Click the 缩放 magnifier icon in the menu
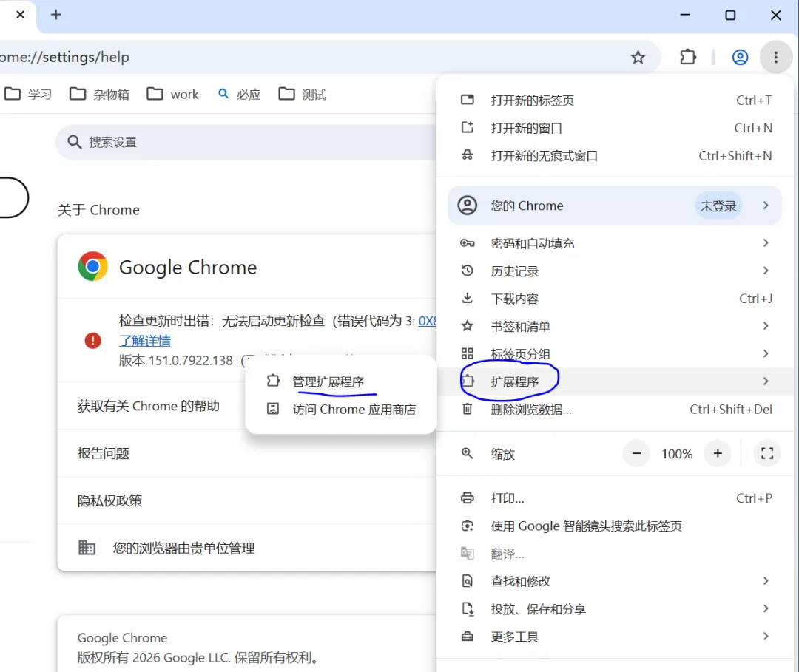 click(x=468, y=453)
